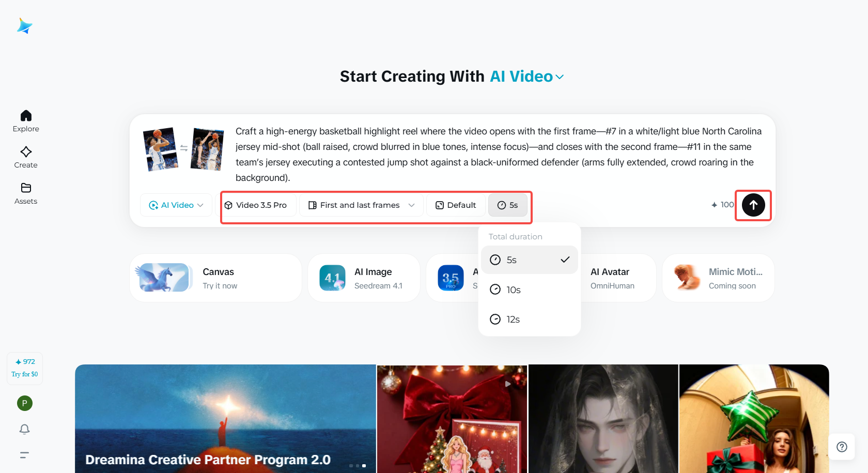This screenshot has width=868, height=473.
Task: Open the help question mark button
Action: point(842,447)
